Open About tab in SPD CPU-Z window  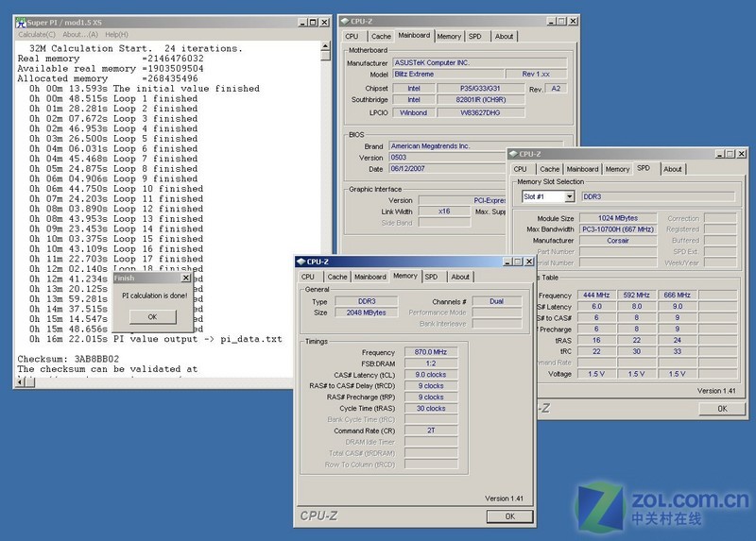(x=673, y=169)
